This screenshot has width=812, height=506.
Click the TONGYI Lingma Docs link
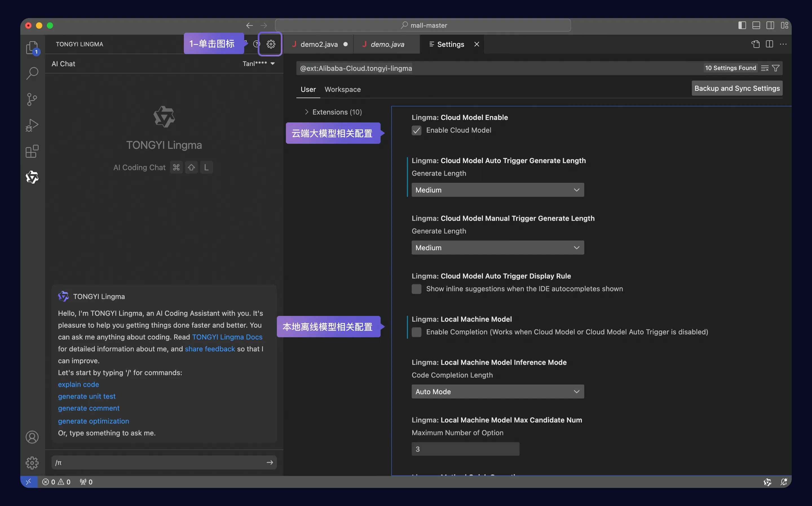pos(227,337)
